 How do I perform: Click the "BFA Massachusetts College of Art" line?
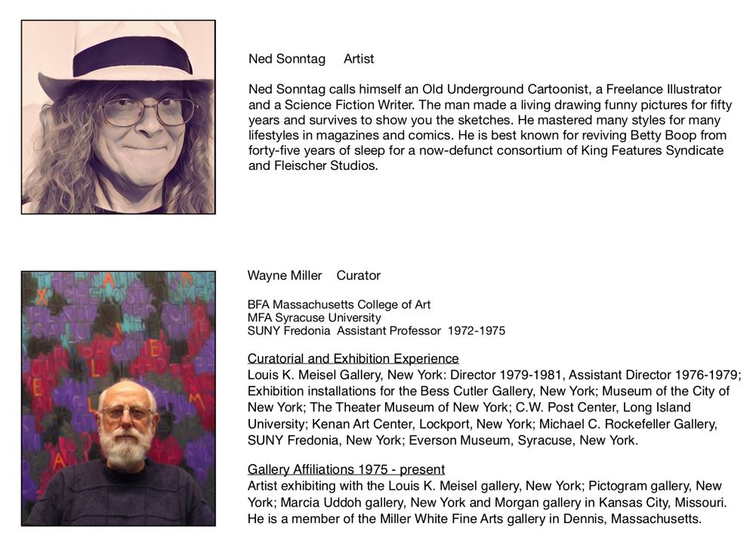339,305
